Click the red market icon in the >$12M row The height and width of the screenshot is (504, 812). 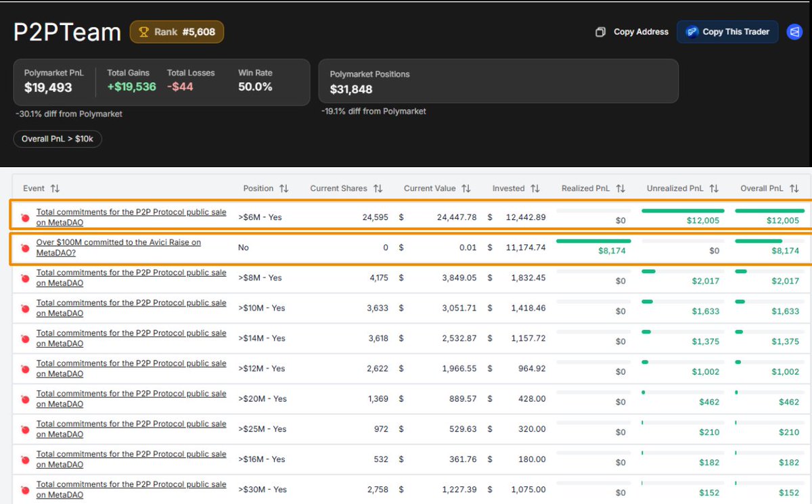25,369
